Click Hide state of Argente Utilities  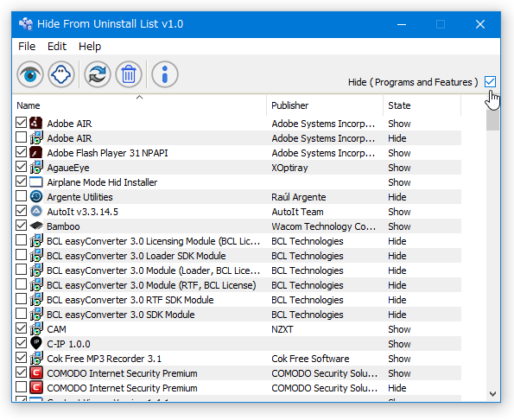(397, 197)
